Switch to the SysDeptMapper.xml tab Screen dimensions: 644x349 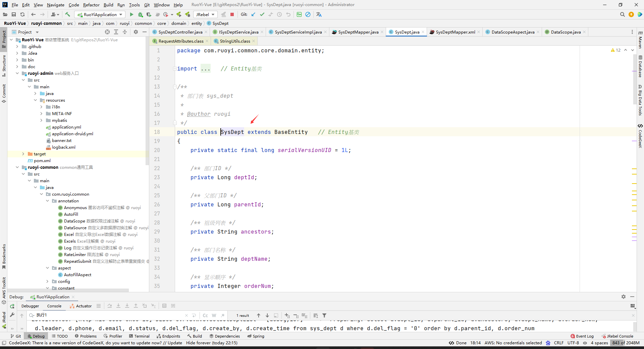pyautogui.click(x=455, y=32)
